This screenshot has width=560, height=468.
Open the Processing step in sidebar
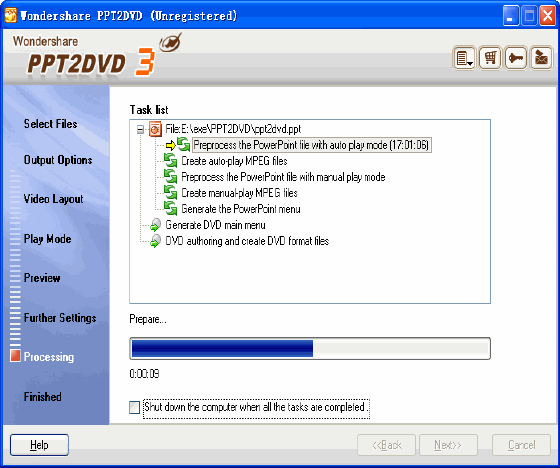[x=49, y=357]
